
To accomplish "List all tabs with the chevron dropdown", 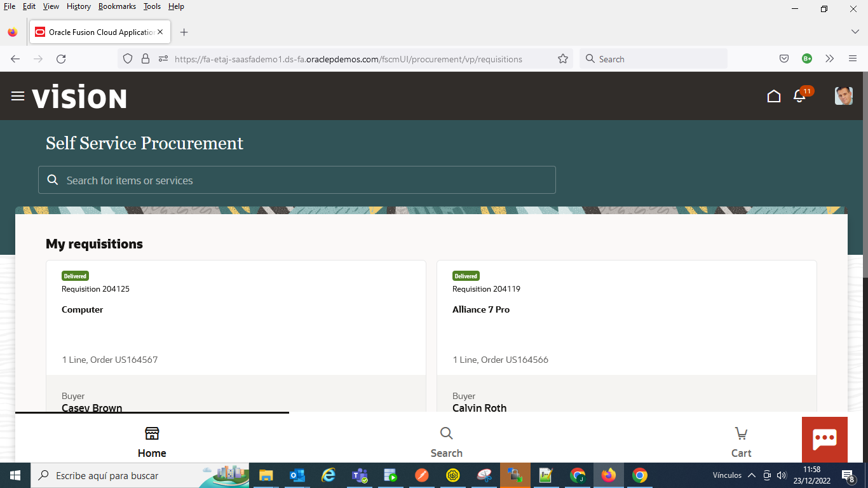I will tap(855, 32).
